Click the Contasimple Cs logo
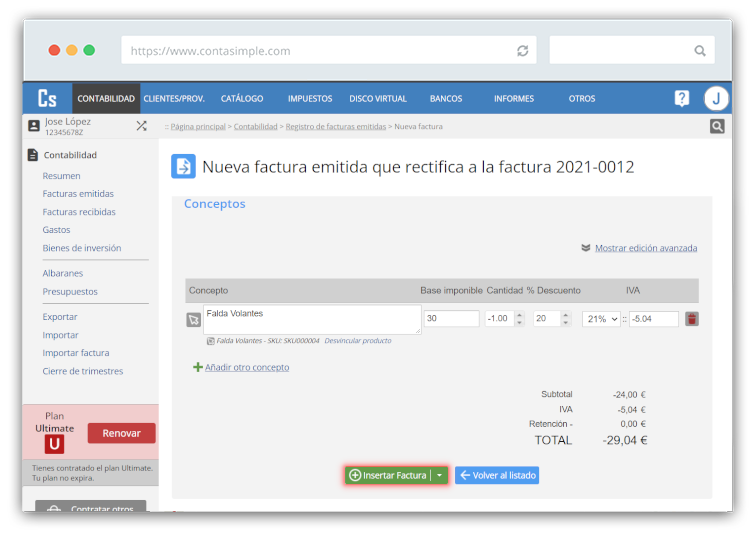This screenshot has width=750, height=535. 47,98
